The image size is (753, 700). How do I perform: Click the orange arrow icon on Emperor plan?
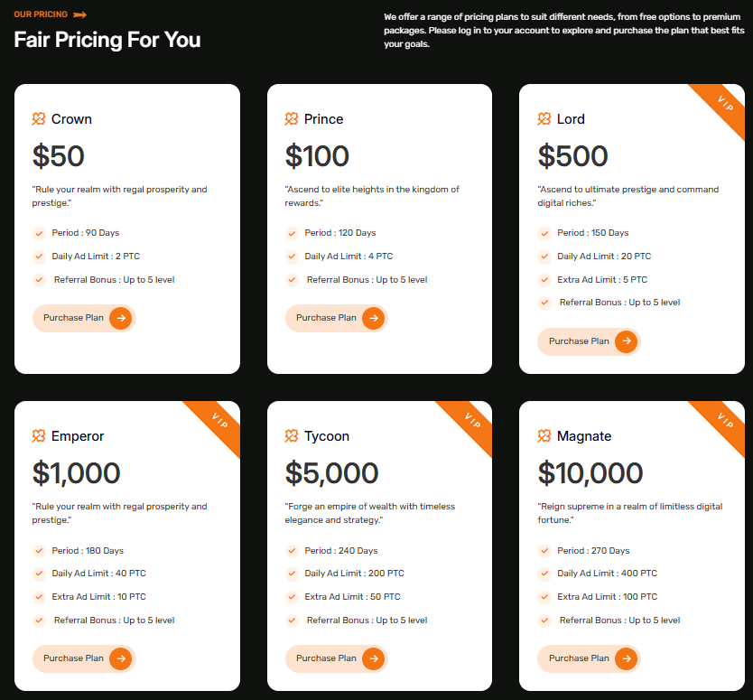[x=121, y=658]
